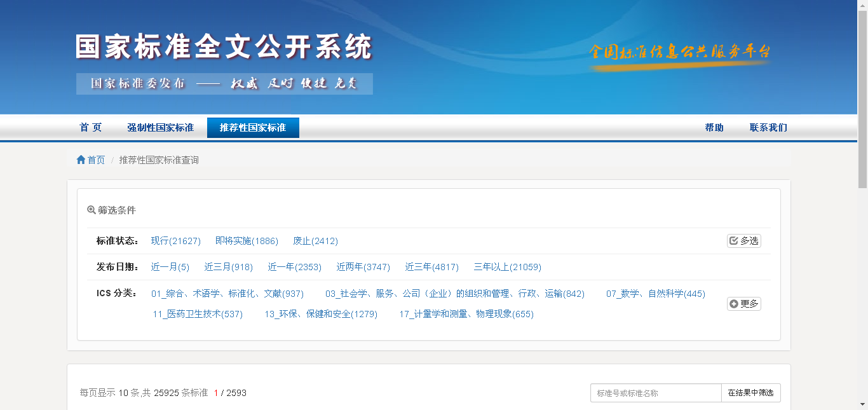This screenshot has width=868, height=410.
Task: Go to 首页 breadcrumb link
Action: tap(96, 160)
